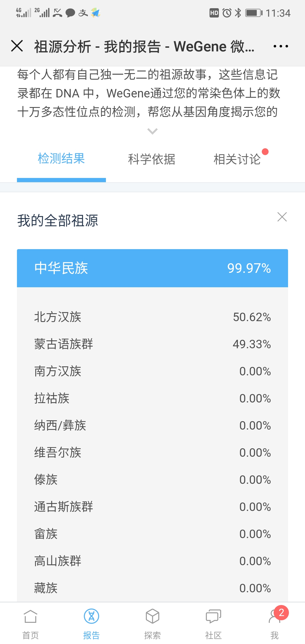Tap the 维吾尔族 entry in the list
This screenshot has height=644, width=305.
tap(152, 452)
